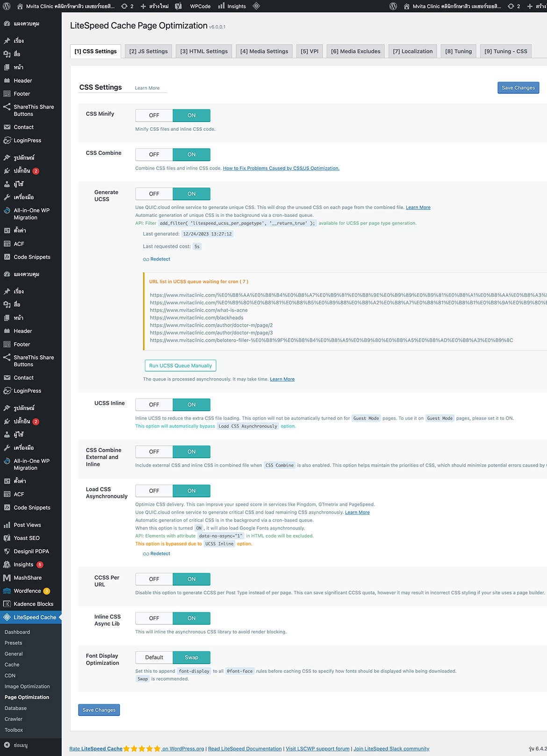Viewport: 547px width, 756px height.
Task: Click Run UCSS Queue Manually
Action: click(180, 366)
